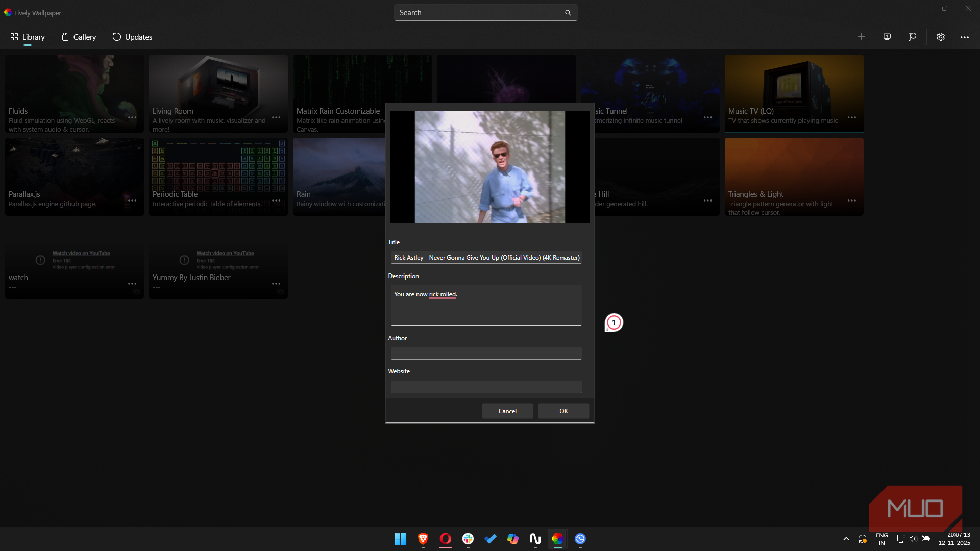Open Microsoft To Do taskbar icon
This screenshot has width=980, height=551.
point(490,539)
